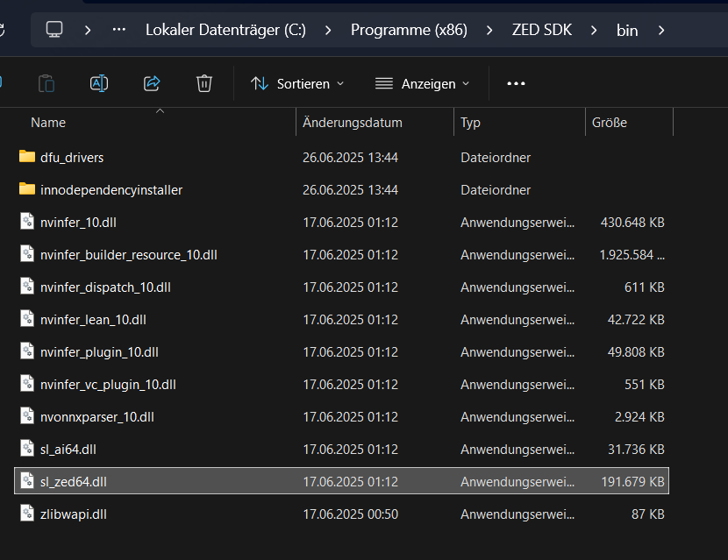Sort by Änderungsdatum column header

353,123
